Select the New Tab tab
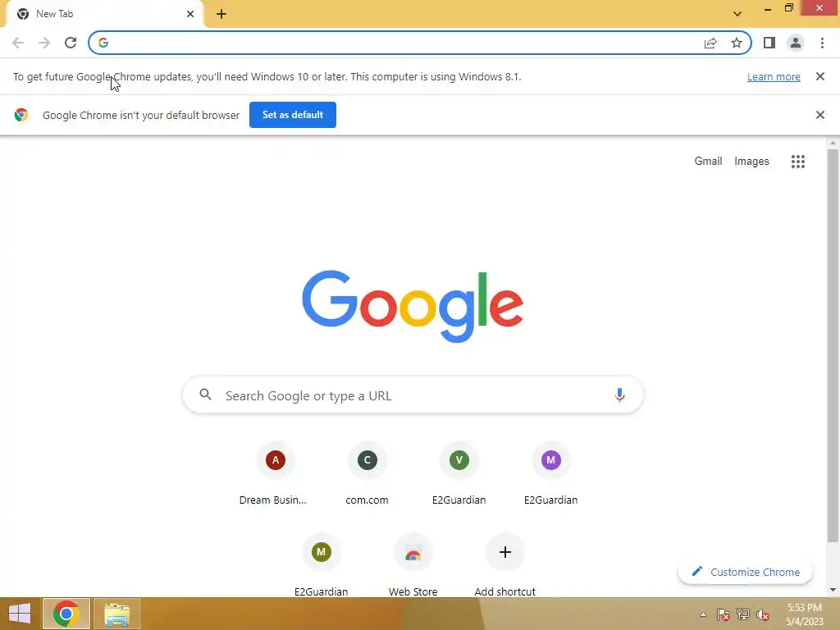This screenshot has width=840, height=630. click(x=104, y=14)
